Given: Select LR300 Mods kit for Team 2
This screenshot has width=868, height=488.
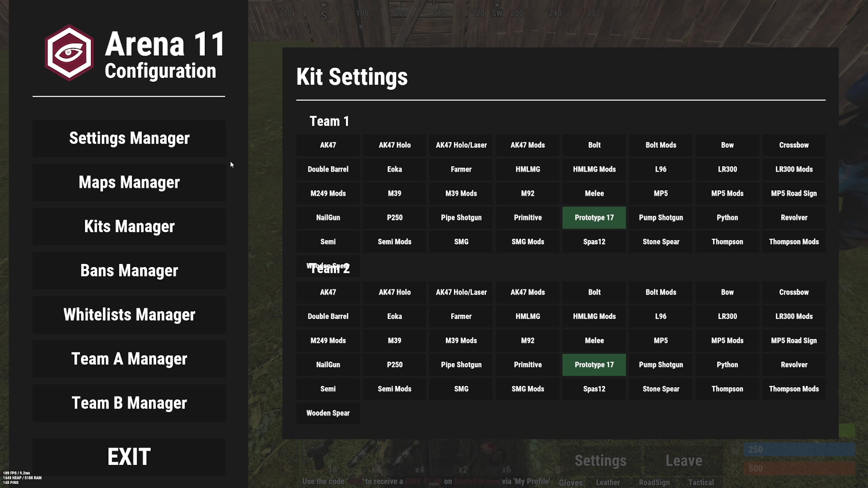Looking at the screenshot, I should [794, 317].
